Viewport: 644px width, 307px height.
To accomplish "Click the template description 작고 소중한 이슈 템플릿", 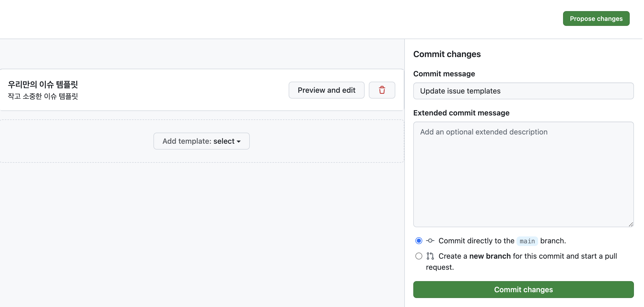I will (x=43, y=96).
